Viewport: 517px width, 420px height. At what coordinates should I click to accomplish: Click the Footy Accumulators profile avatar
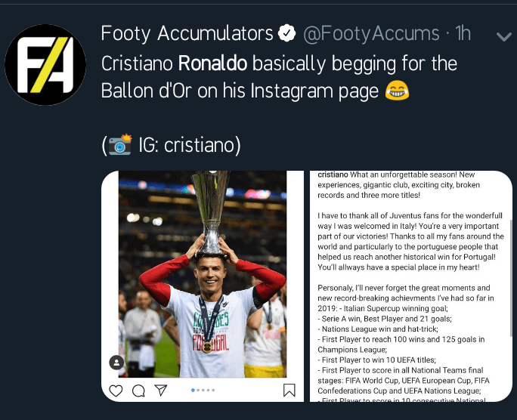click(x=45, y=64)
